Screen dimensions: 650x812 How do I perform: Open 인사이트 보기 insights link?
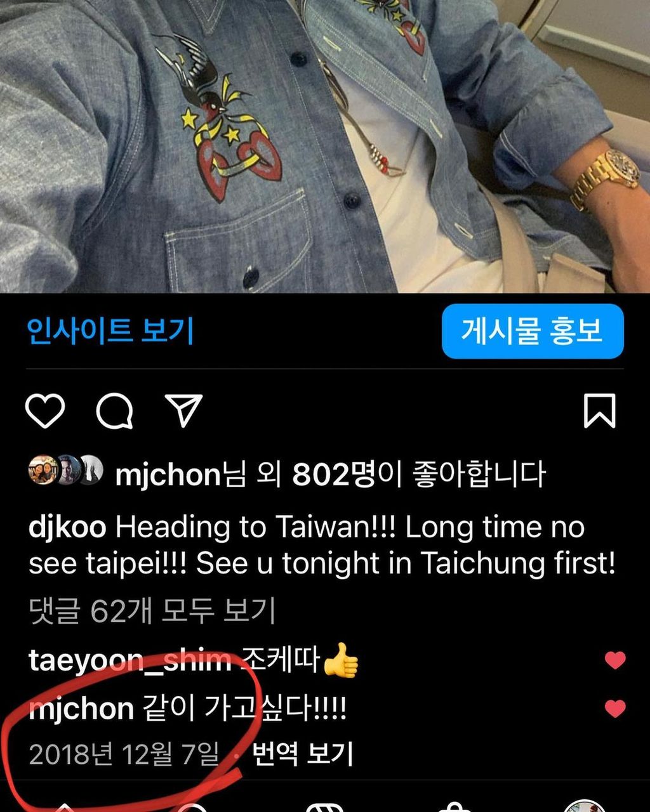[x=110, y=331]
